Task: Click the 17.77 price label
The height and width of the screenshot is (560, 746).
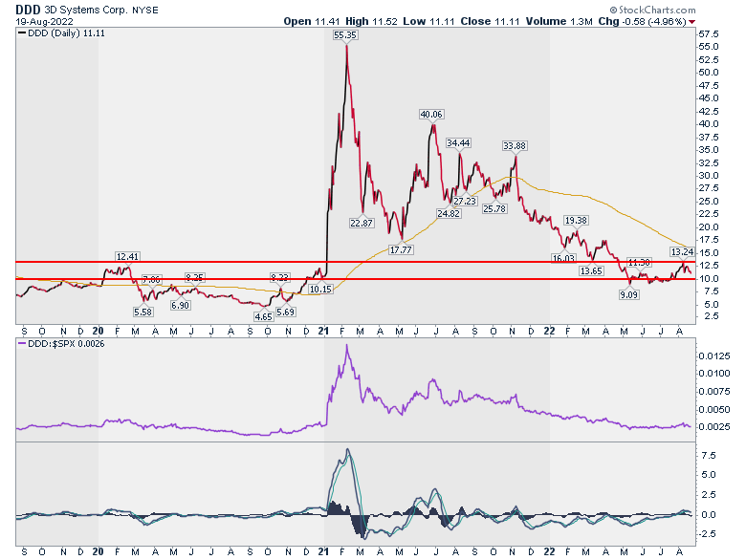Action: click(x=401, y=249)
